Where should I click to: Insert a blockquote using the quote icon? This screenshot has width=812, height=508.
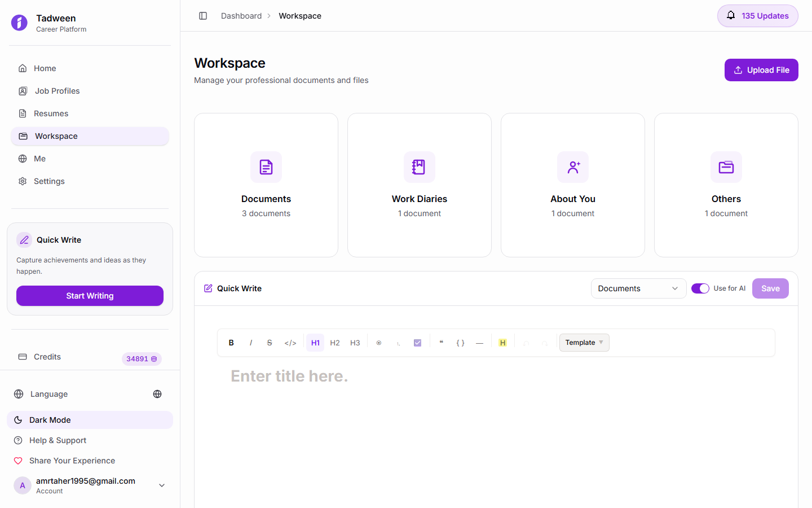[442, 343]
